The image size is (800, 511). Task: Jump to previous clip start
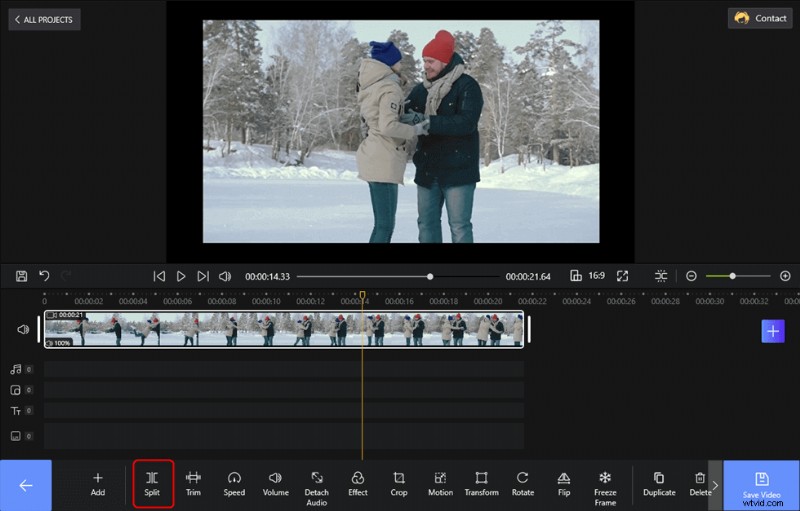[x=159, y=276]
